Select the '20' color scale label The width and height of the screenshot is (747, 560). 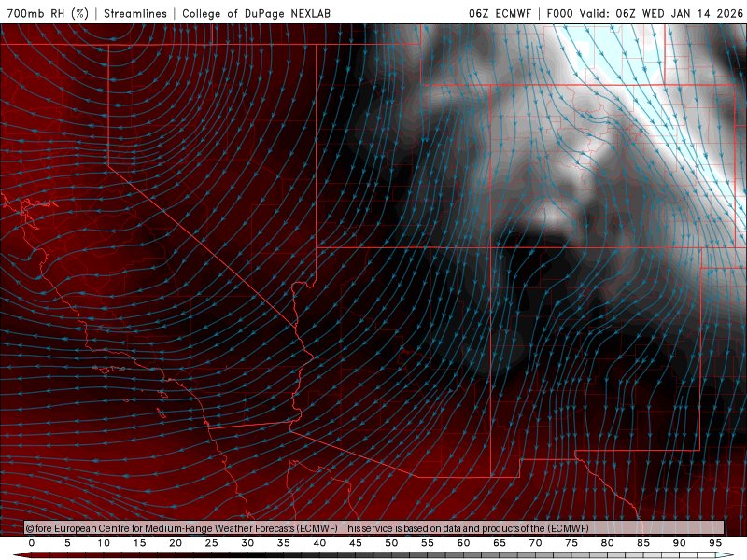point(176,543)
